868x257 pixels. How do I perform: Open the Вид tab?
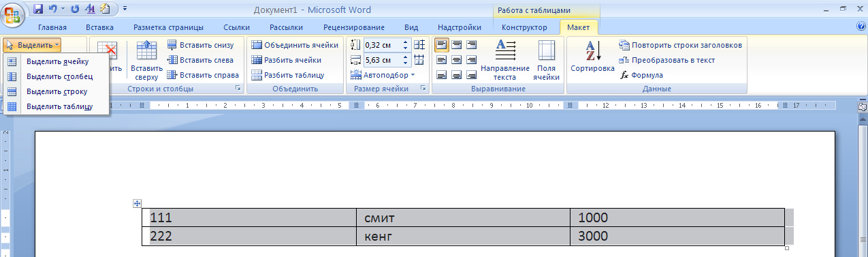pos(411,27)
